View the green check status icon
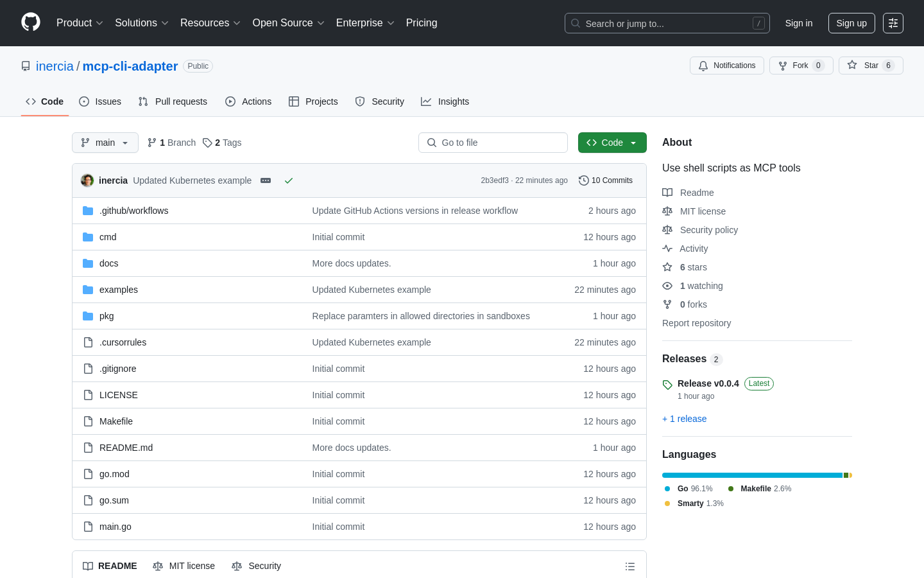Viewport: 924px width, 578px height. (289, 180)
